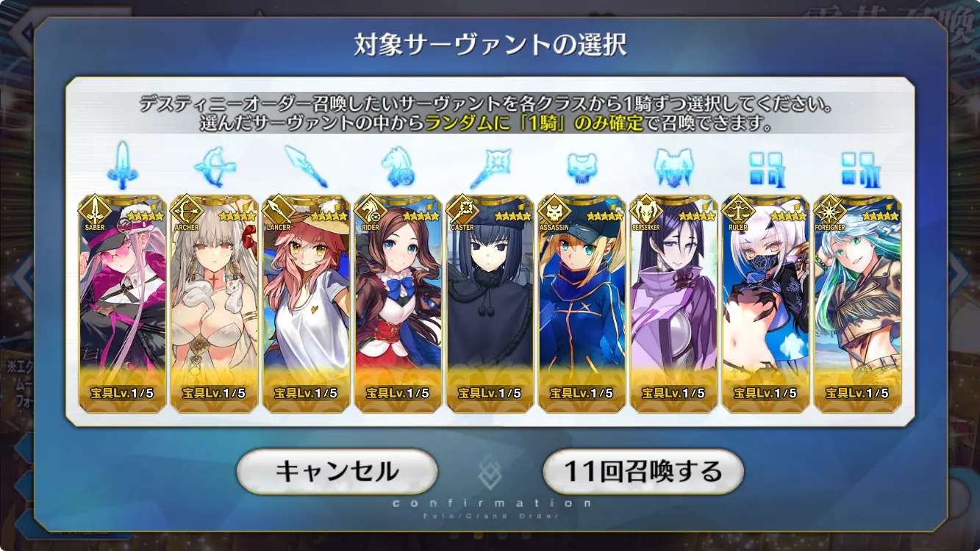Confirm with the 11回召喚する button
The image size is (980, 551).
(x=643, y=471)
